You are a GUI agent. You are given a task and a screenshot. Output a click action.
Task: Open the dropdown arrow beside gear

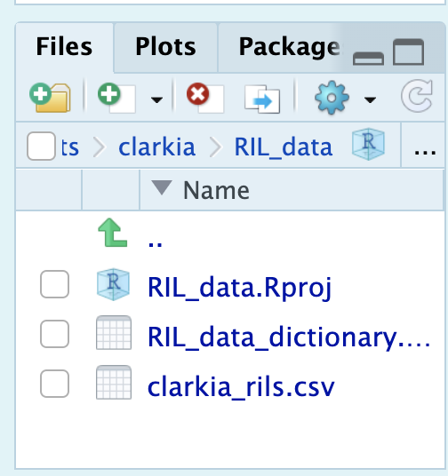click(370, 99)
